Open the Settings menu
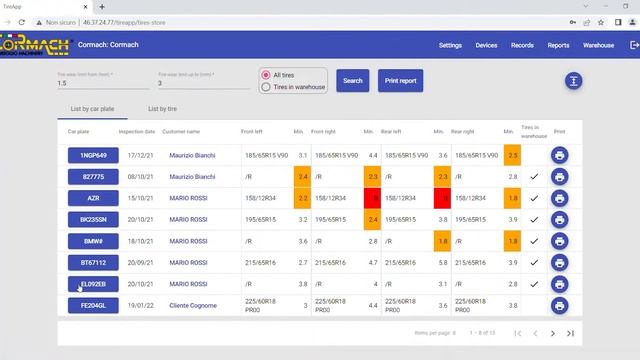The image size is (640, 360). coord(450,45)
